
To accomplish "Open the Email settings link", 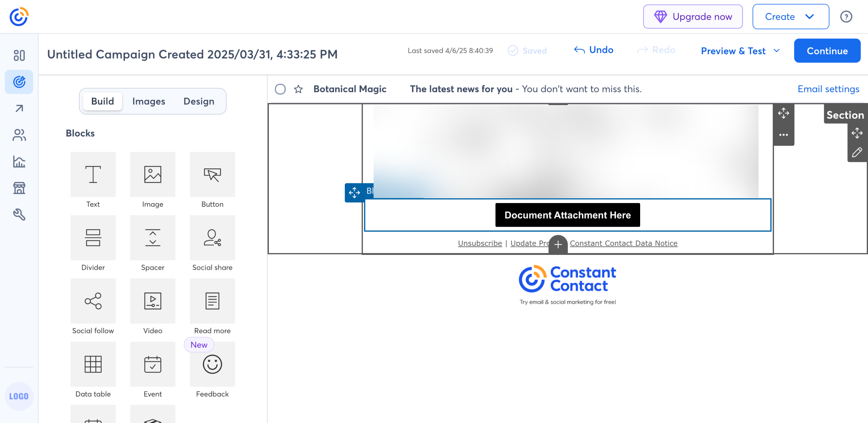I will [828, 89].
